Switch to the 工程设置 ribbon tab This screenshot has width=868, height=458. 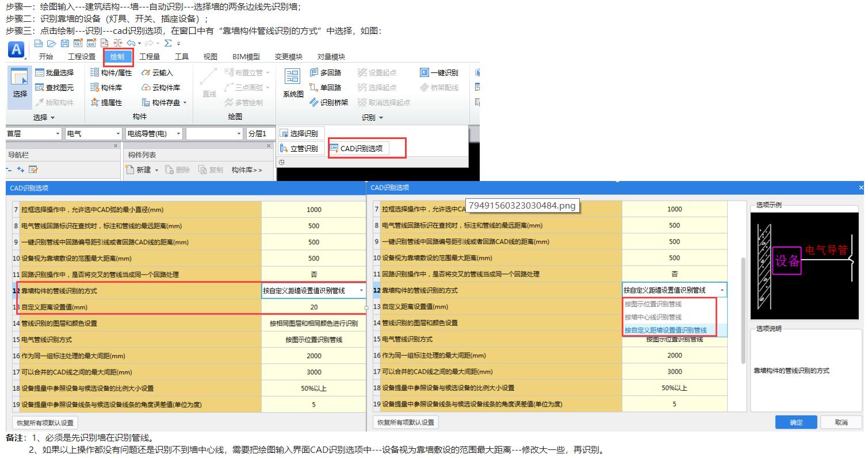82,57
